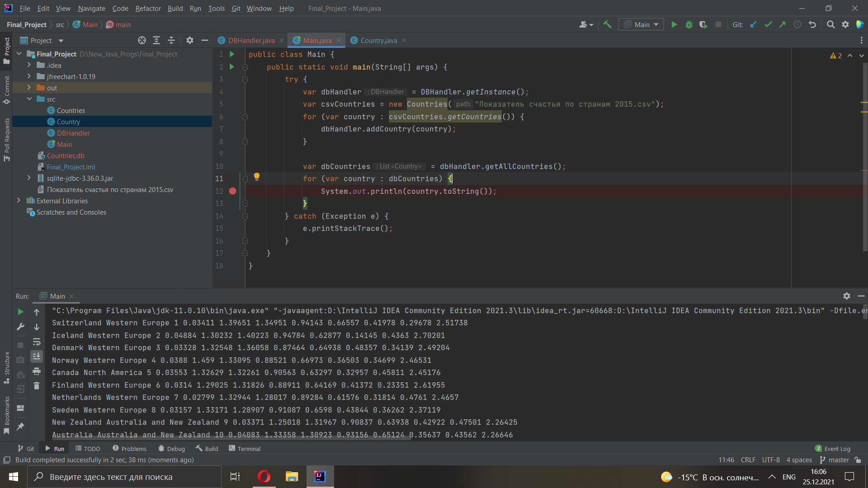Expand all in Project panel
868x488 pixels.
pos(156,40)
